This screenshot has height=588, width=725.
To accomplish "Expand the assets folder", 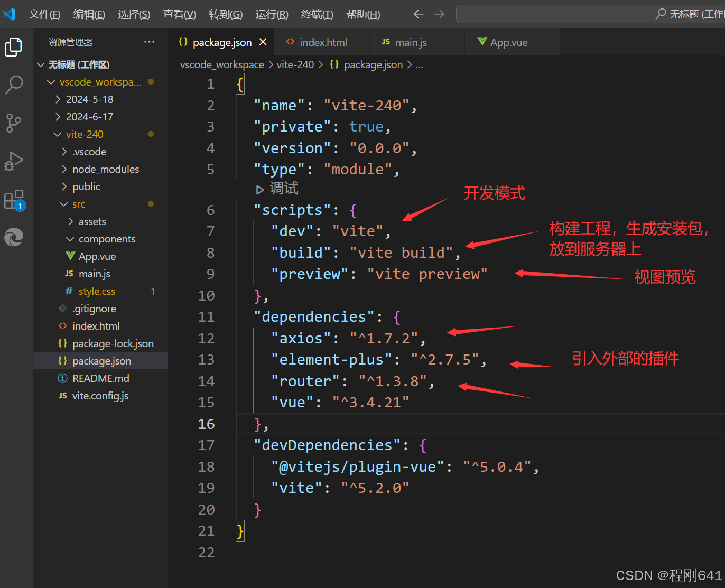I will (x=100, y=221).
